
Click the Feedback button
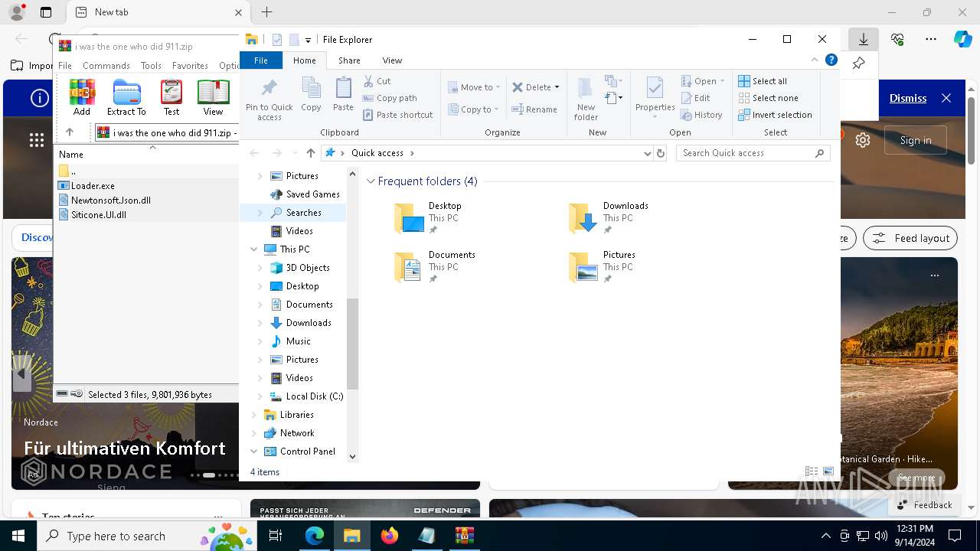point(924,504)
